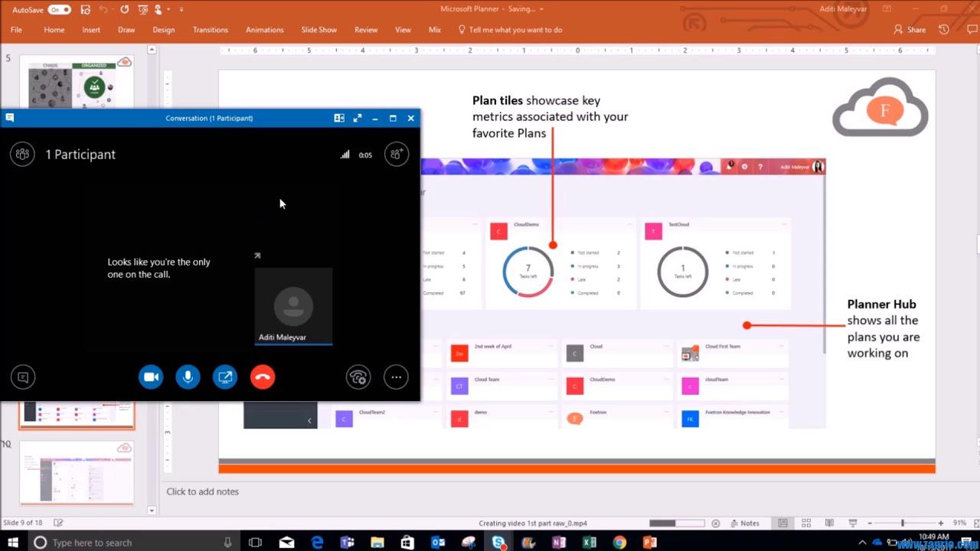This screenshot has height=551, width=980.
Task: Toggle the Notes pane button
Action: click(x=743, y=523)
